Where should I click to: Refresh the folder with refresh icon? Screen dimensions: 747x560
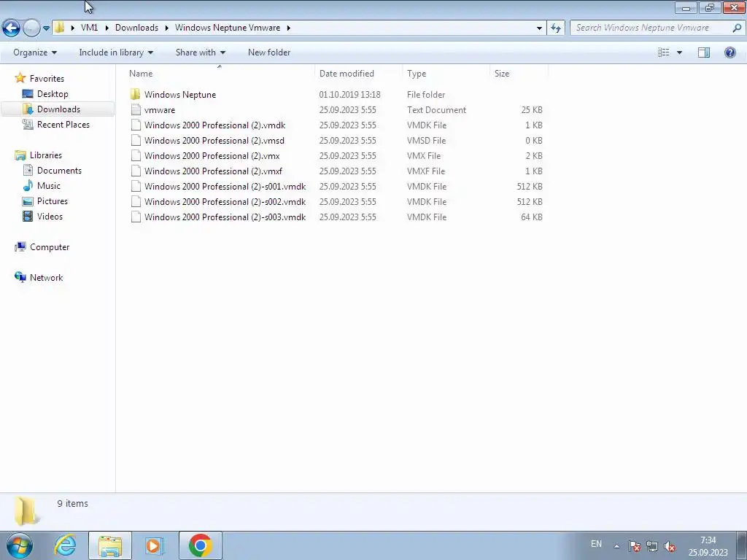pos(556,28)
